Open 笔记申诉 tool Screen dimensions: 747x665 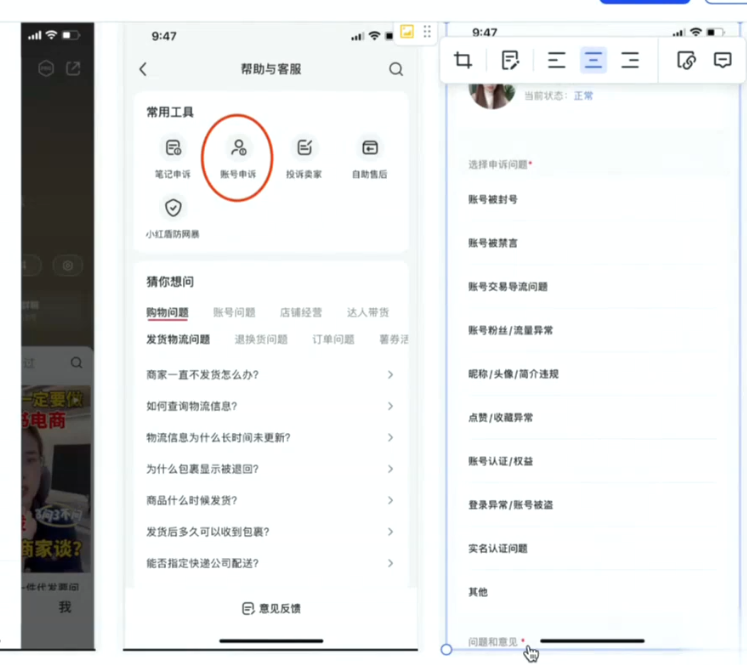[x=172, y=158]
